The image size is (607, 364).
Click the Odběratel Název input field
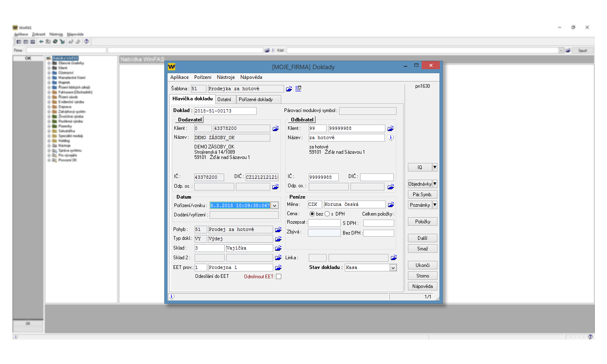346,138
